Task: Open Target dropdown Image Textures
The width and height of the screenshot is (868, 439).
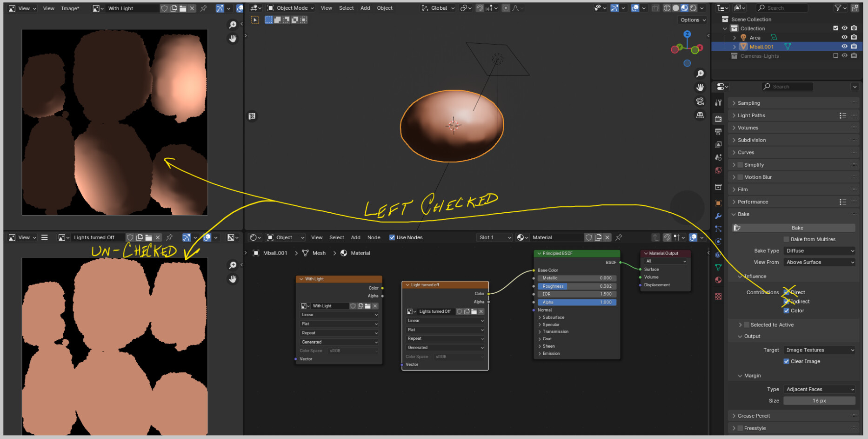Action: (820, 350)
